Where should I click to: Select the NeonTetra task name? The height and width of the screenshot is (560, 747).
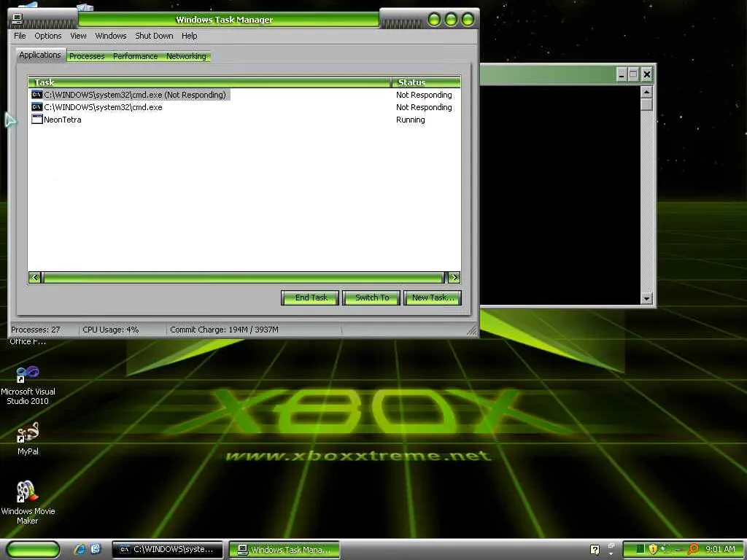coord(63,120)
